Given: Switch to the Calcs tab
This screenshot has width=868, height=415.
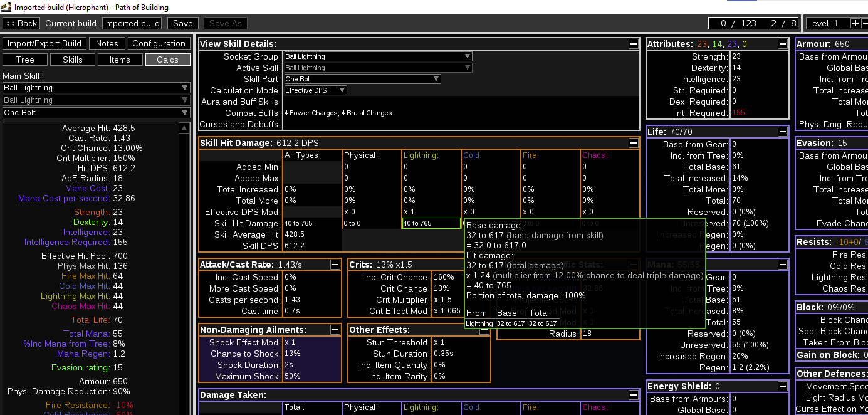Looking at the screenshot, I should pos(167,60).
